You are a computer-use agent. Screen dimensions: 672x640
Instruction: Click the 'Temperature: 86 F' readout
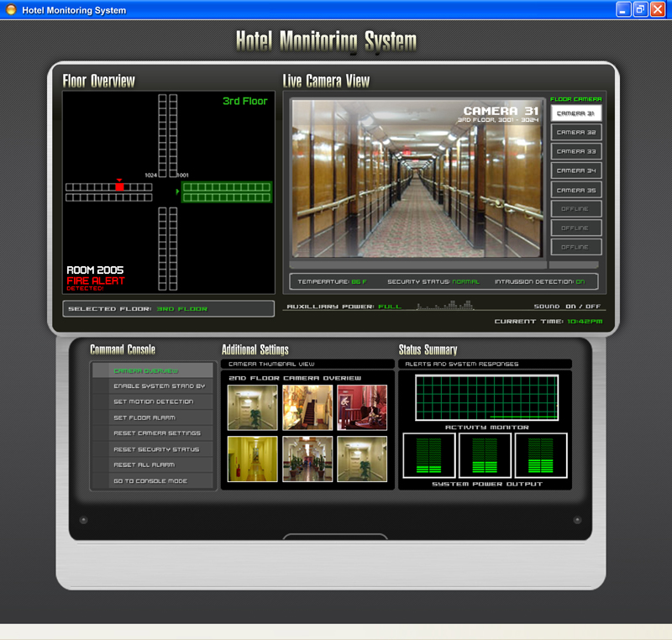332,281
